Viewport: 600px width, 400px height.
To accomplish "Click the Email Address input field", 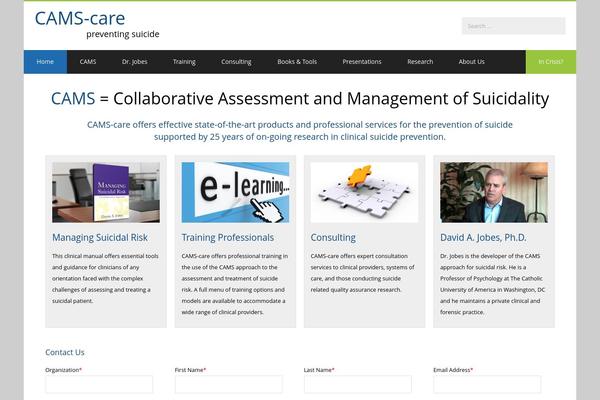I will pyautogui.click(x=487, y=384).
